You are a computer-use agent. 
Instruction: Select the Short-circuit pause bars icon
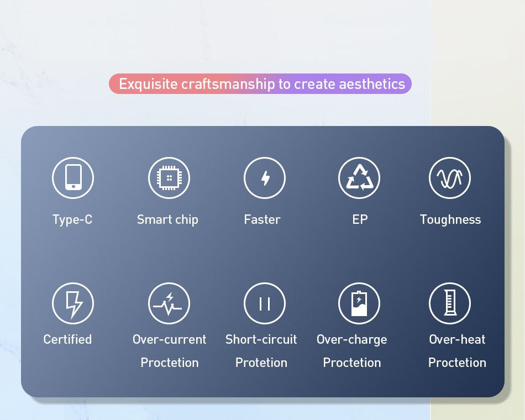click(265, 303)
